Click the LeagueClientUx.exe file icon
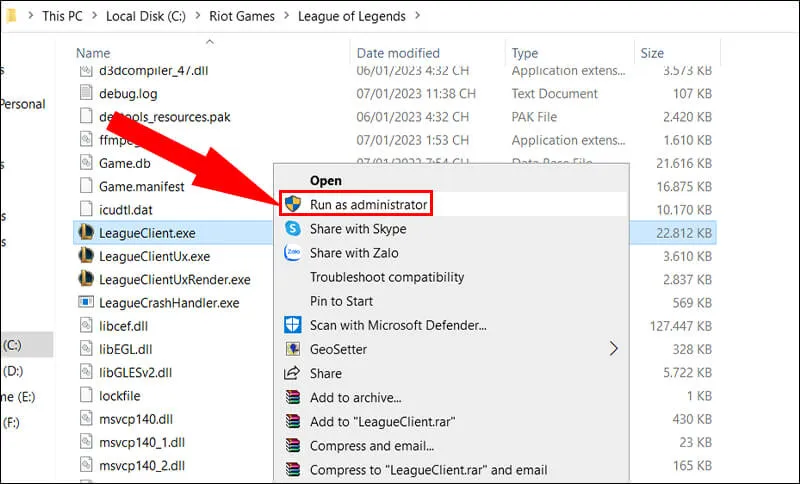The height and width of the screenshot is (484, 800). [x=86, y=256]
